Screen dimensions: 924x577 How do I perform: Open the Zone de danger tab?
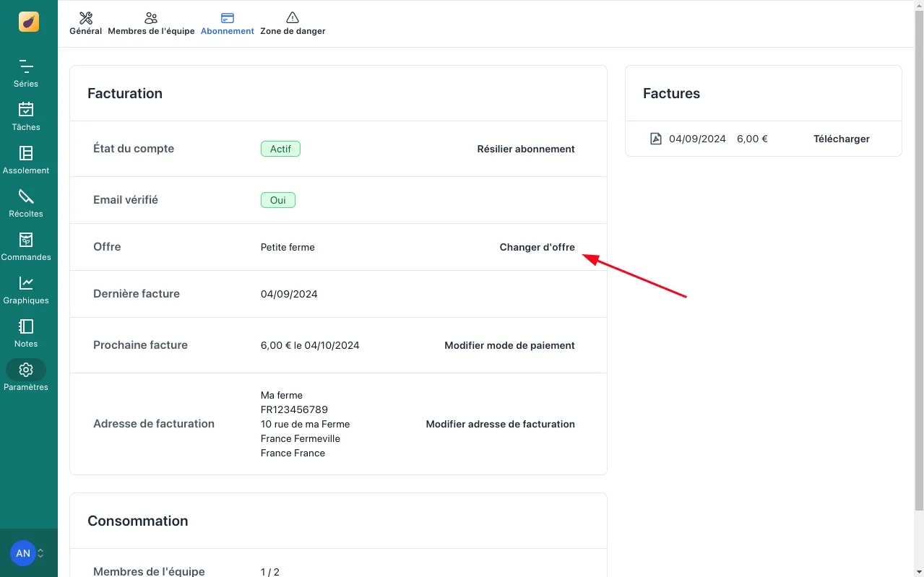click(293, 24)
